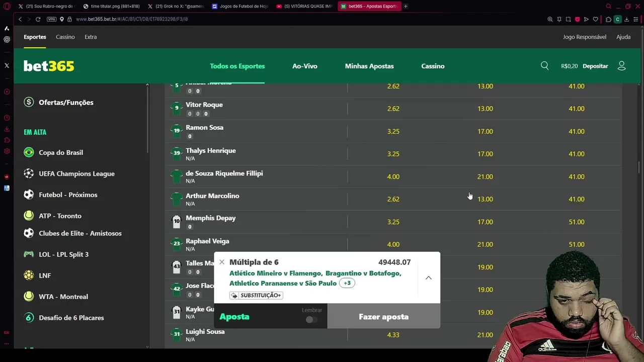Screen dimensions: 644x362
Task: Select Luighi Sousa odds 4.33
Action: click(x=393, y=335)
